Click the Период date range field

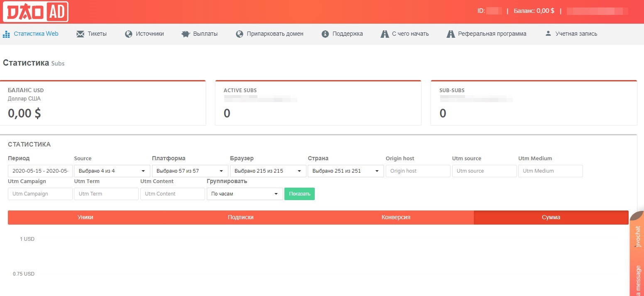point(40,171)
